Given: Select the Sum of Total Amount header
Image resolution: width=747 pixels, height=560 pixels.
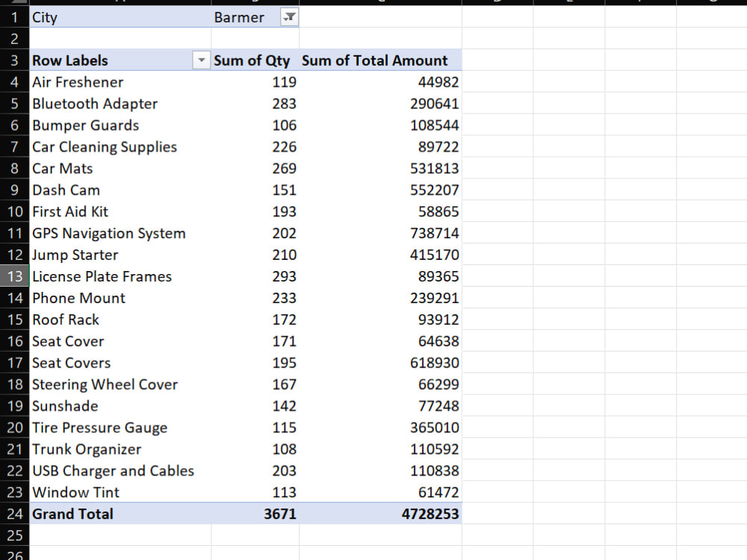Looking at the screenshot, I should (381, 60).
